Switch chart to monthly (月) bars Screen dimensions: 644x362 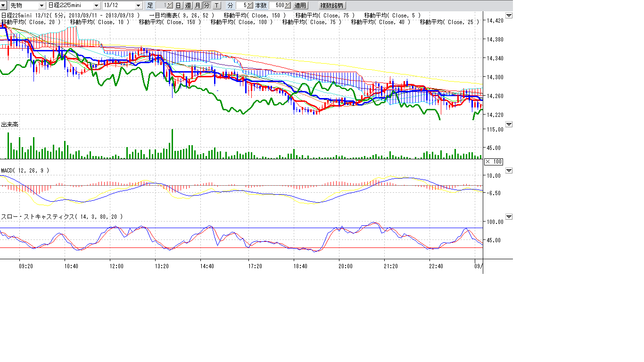click(x=197, y=6)
